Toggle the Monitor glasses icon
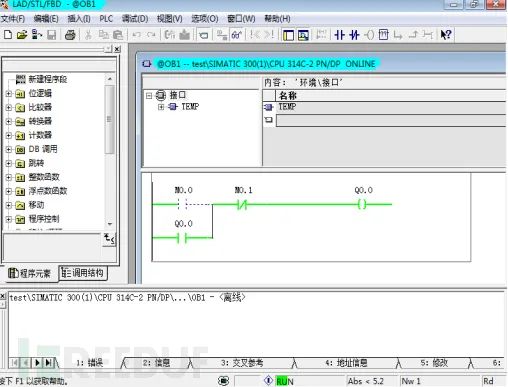The width and height of the screenshot is (508, 387). tap(237, 35)
